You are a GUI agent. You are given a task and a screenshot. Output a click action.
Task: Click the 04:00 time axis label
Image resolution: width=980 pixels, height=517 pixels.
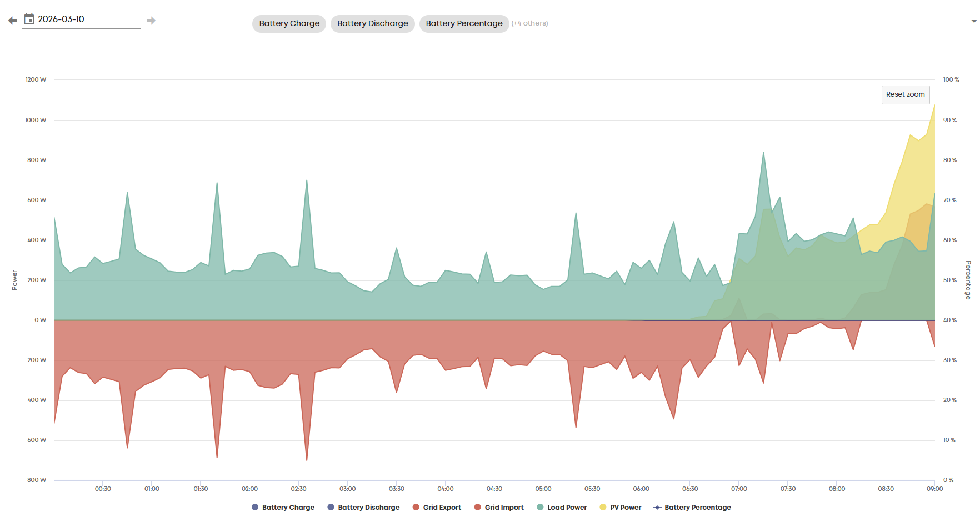[445, 489]
